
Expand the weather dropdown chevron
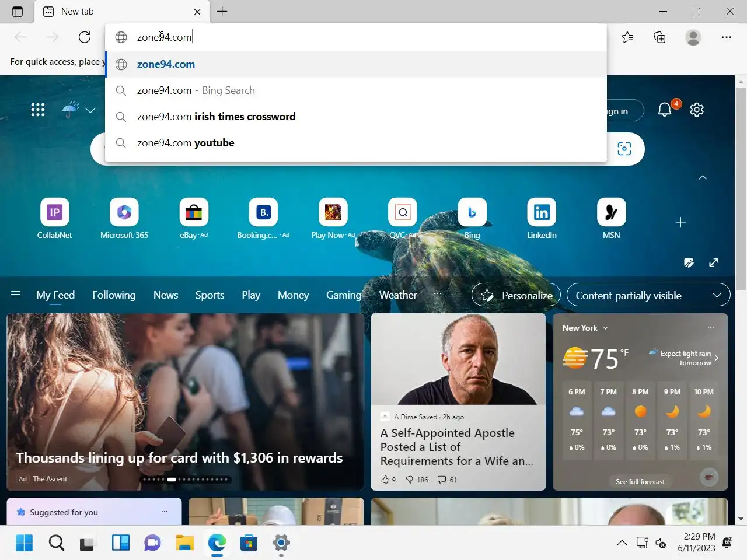90,110
